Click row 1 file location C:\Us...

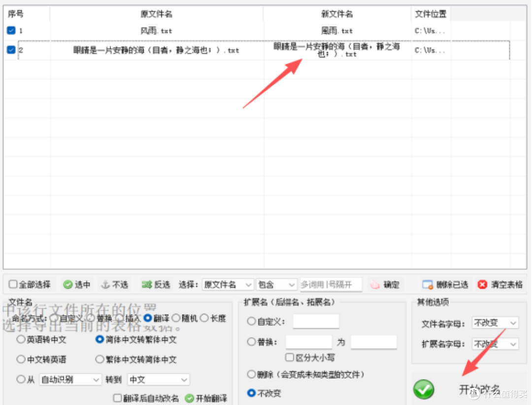pos(430,31)
